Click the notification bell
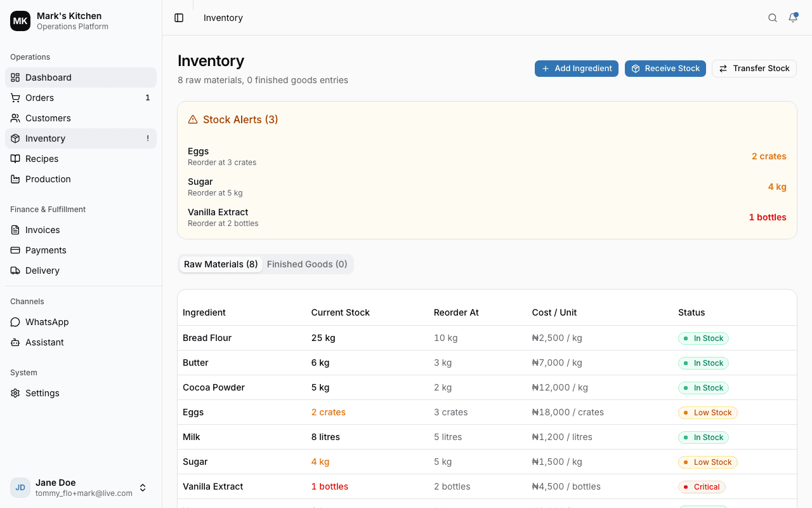Image resolution: width=812 pixels, height=508 pixels. click(x=792, y=18)
